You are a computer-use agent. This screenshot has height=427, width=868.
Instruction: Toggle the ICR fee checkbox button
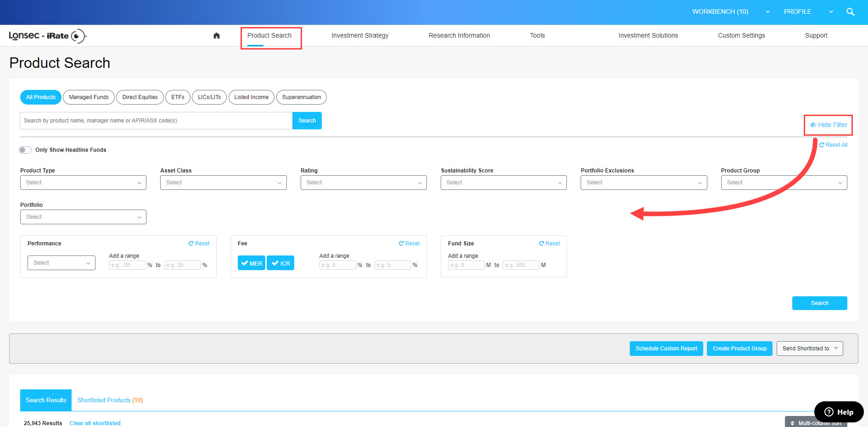pyautogui.click(x=280, y=263)
